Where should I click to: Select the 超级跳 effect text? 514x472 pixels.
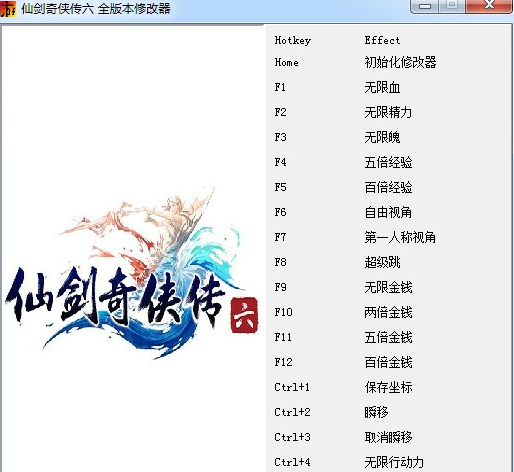coord(382,262)
